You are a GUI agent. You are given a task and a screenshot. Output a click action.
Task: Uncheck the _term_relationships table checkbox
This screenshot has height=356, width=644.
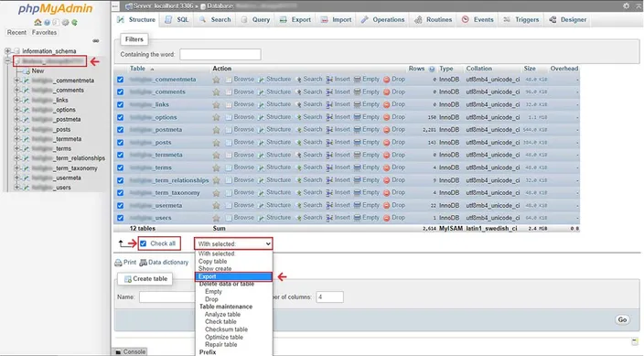pyautogui.click(x=120, y=180)
